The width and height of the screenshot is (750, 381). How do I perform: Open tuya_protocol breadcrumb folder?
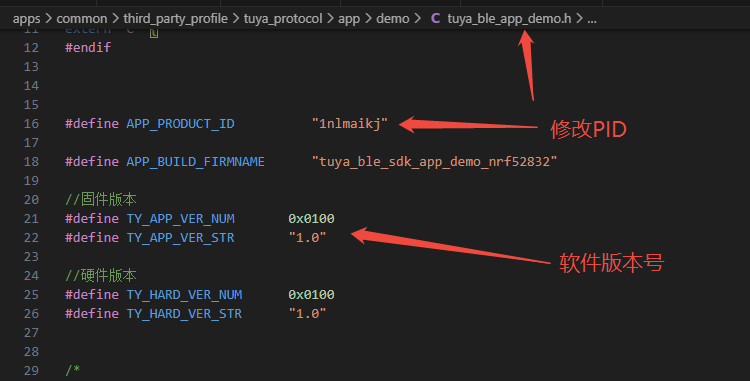click(x=283, y=19)
